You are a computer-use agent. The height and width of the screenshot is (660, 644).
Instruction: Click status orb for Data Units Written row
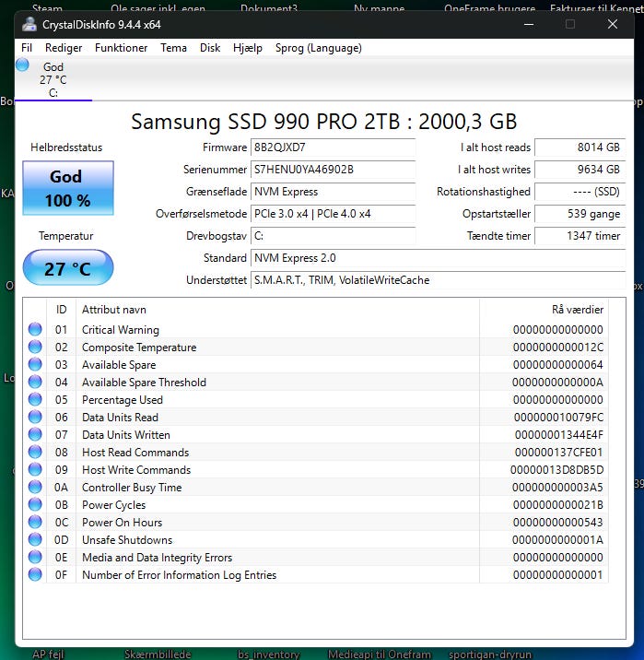click(35, 434)
